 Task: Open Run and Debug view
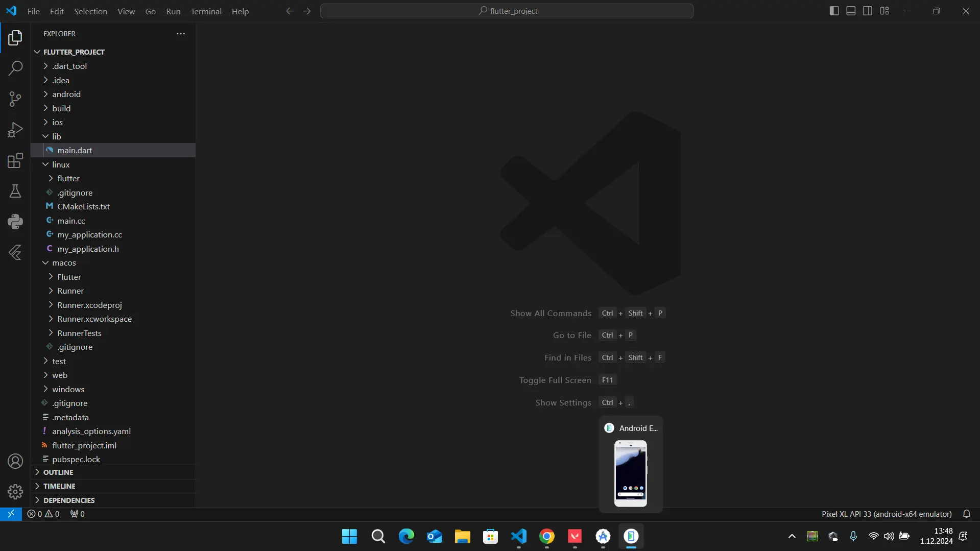pyautogui.click(x=15, y=130)
